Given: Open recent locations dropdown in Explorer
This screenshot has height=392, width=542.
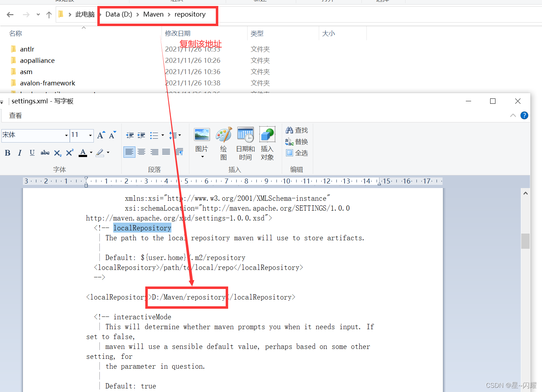Looking at the screenshot, I should pyautogui.click(x=38, y=15).
